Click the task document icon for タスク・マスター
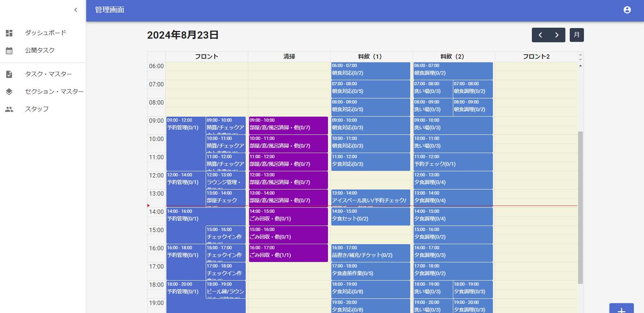 (9, 74)
